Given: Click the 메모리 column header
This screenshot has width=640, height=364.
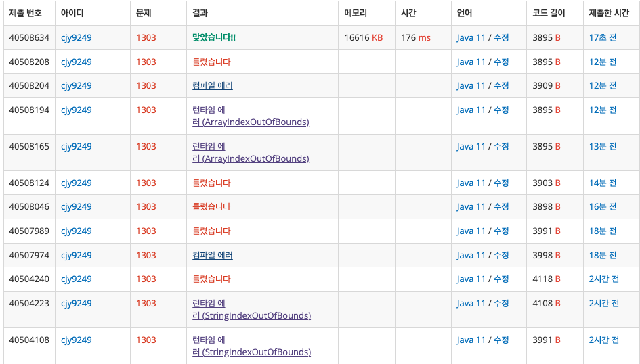Looking at the screenshot, I should (356, 13).
